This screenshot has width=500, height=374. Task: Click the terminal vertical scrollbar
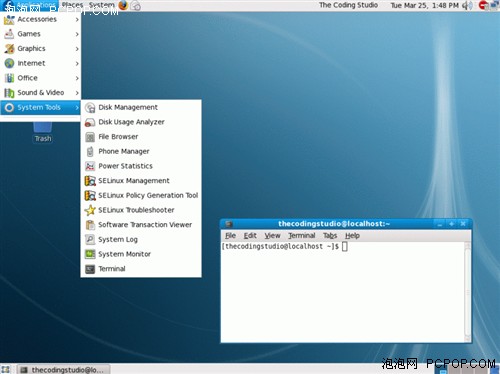click(468, 291)
